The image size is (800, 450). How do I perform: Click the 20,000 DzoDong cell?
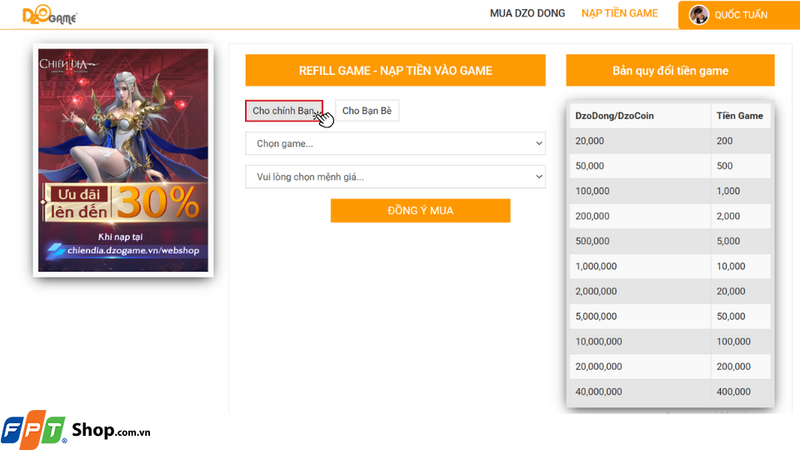click(x=640, y=141)
